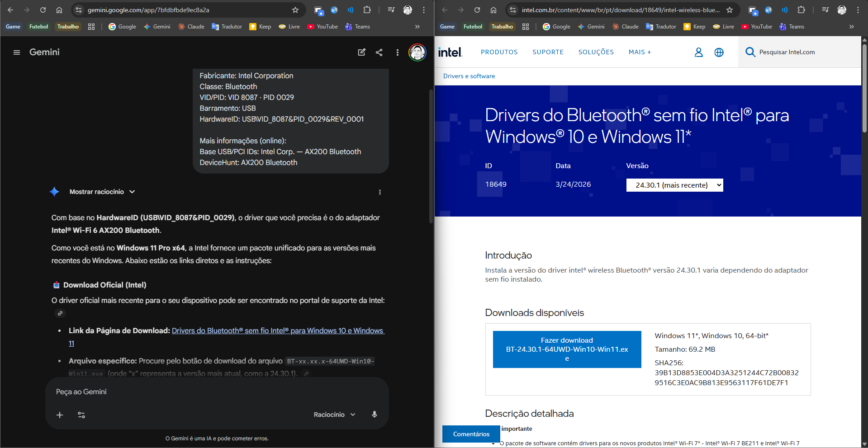Open the SUPORTE menu on Intel
Screen dimensions: 868x448
point(548,52)
